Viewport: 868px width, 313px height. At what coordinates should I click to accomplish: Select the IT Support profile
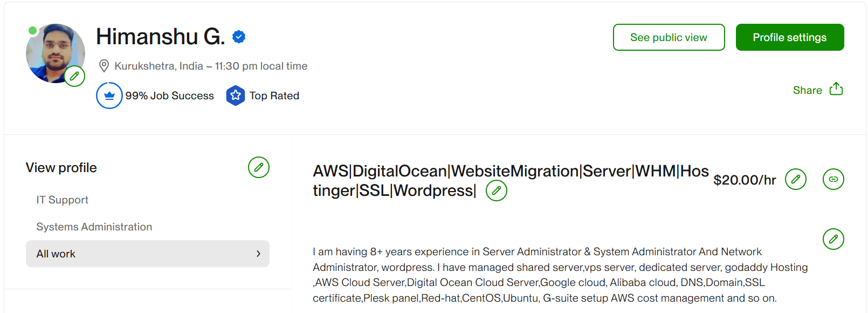pyautogui.click(x=63, y=200)
